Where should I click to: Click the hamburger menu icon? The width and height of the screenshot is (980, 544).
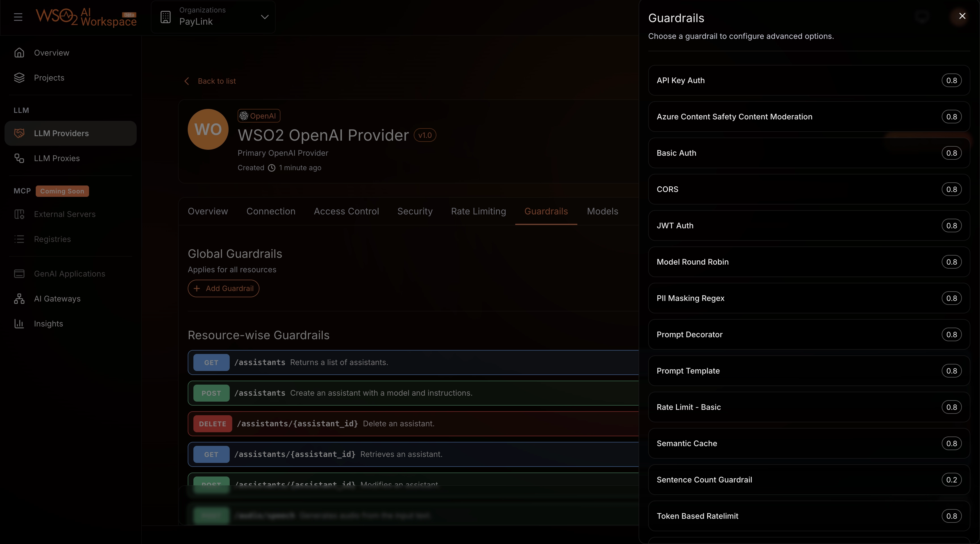click(x=18, y=17)
